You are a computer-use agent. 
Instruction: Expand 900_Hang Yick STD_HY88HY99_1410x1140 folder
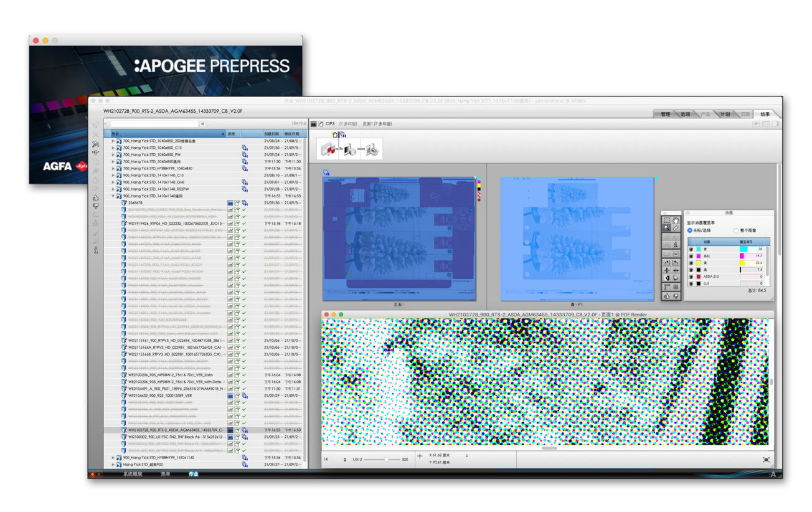[x=113, y=458]
